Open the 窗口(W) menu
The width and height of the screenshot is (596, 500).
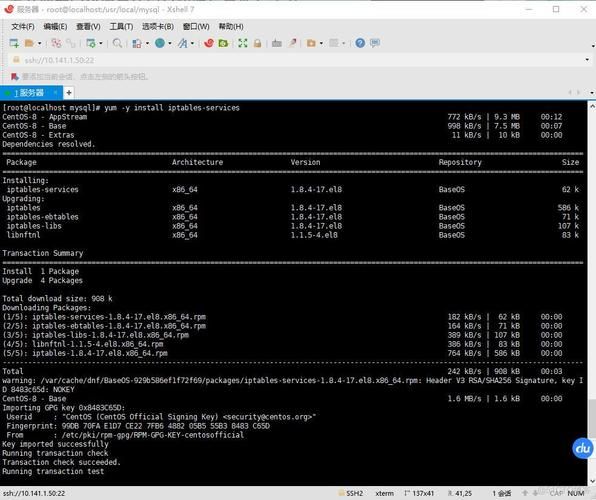[x=196, y=27]
